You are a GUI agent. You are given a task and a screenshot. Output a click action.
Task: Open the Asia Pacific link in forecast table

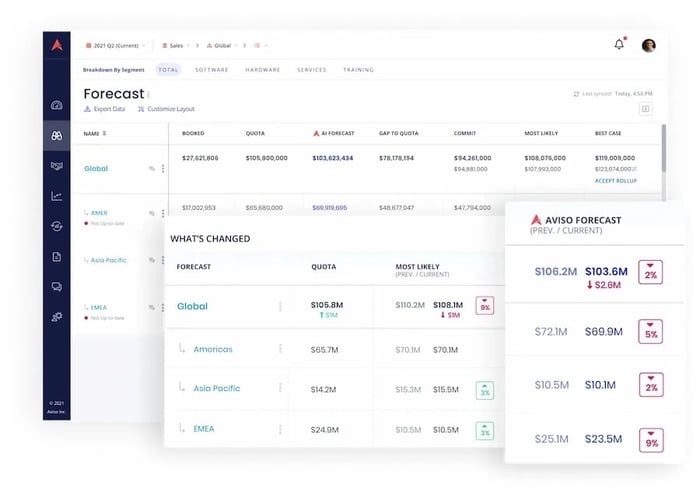108,260
